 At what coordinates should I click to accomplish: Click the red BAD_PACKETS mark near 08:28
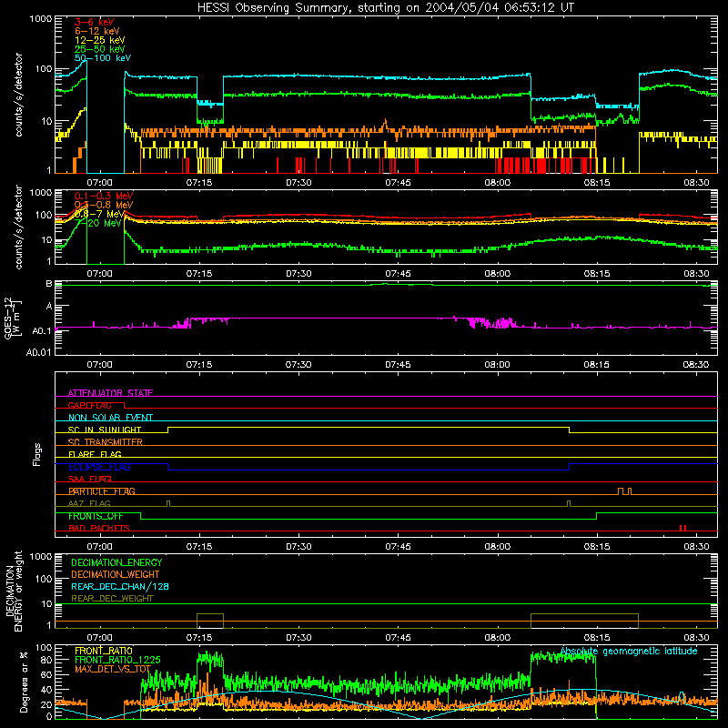[683, 528]
